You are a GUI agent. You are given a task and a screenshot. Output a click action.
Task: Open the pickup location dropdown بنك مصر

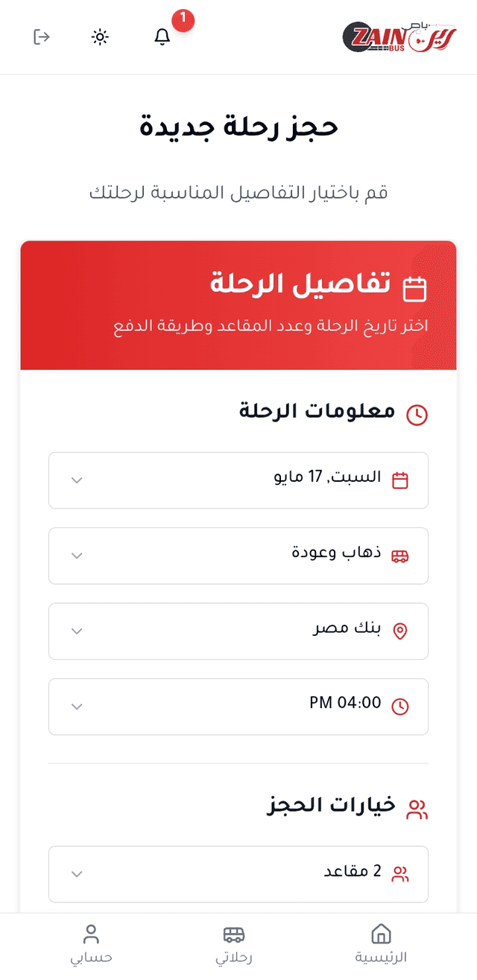pyautogui.click(x=238, y=631)
